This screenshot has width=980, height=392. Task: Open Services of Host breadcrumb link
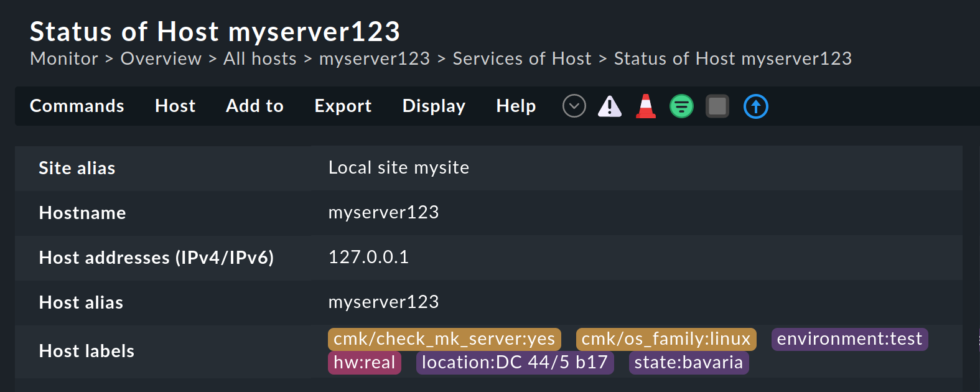522,58
